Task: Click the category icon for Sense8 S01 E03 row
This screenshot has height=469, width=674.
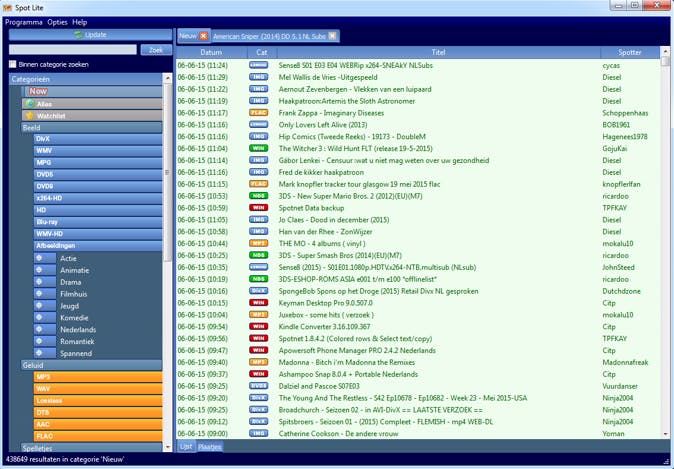Action: tap(258, 65)
